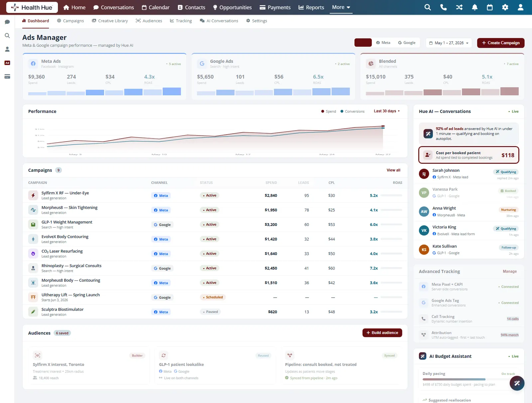Open the Sylfirm X interest, Toronto audience card

tap(89, 366)
